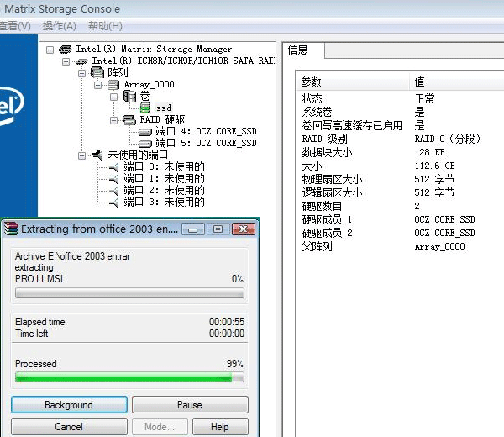Collapse the Array_0000 tree node
This screenshot has height=437, width=504.
[x=98, y=85]
